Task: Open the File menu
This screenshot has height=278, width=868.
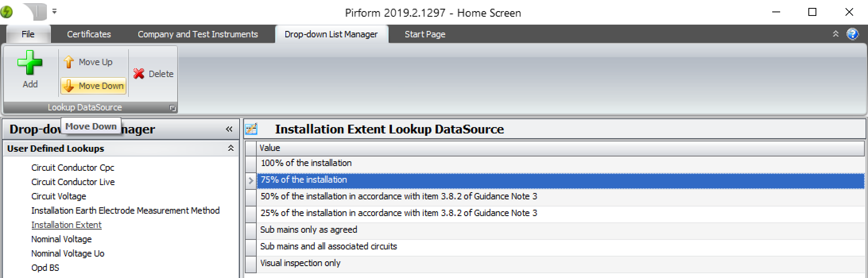Action: tap(28, 34)
